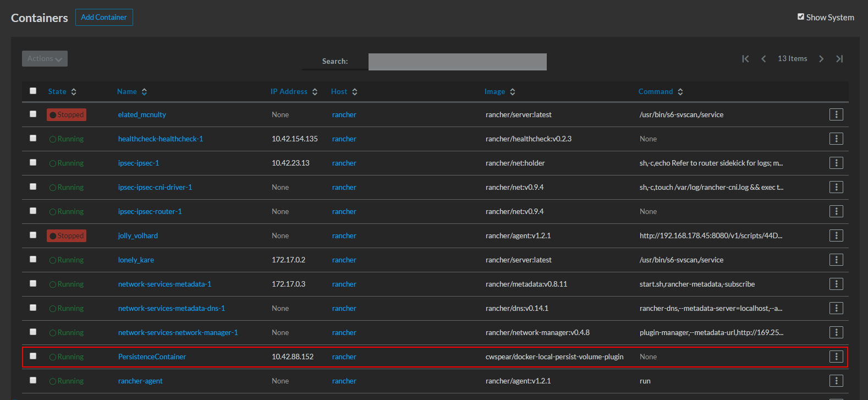The image size is (868, 400).
Task: Open action menu for ipsec-ipsec-router-1 row
Action: pos(836,211)
